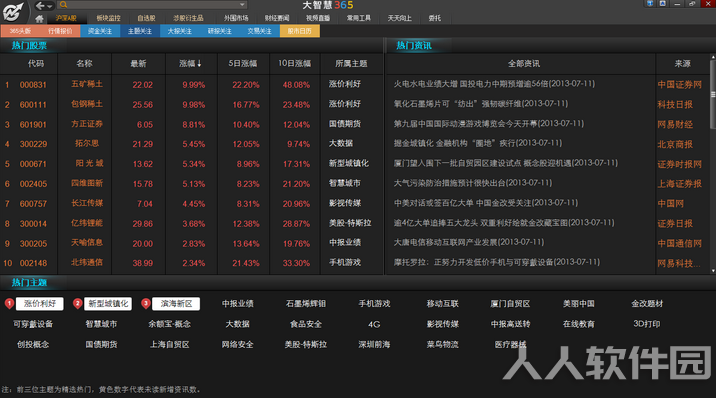Sort by the 5日涨幅 column header
The width and height of the screenshot is (716, 398).
click(242, 64)
